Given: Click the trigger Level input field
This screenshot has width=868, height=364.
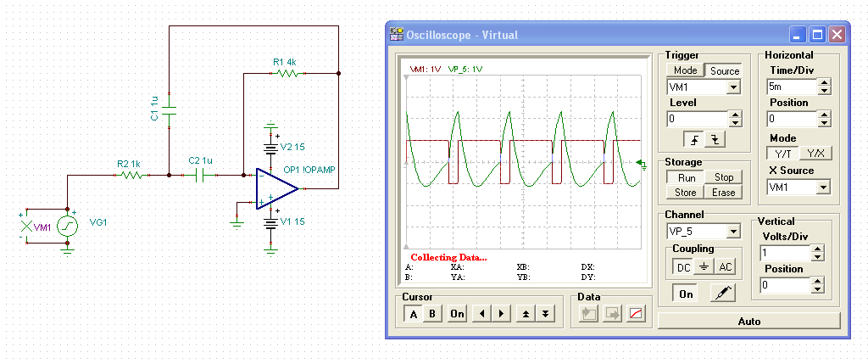Looking at the screenshot, I should point(698,119).
